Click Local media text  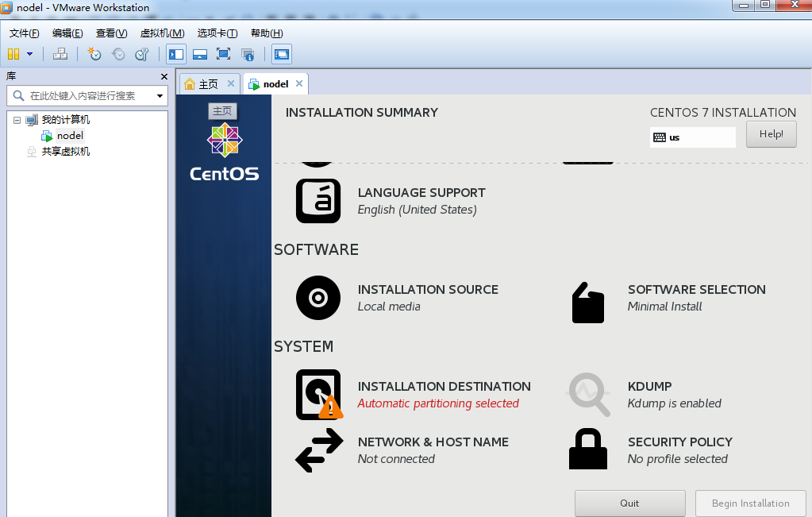(389, 307)
